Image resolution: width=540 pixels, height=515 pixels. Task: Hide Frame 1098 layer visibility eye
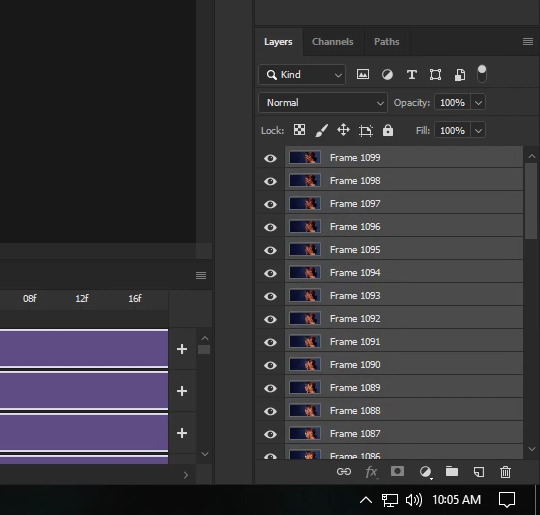tap(270, 181)
